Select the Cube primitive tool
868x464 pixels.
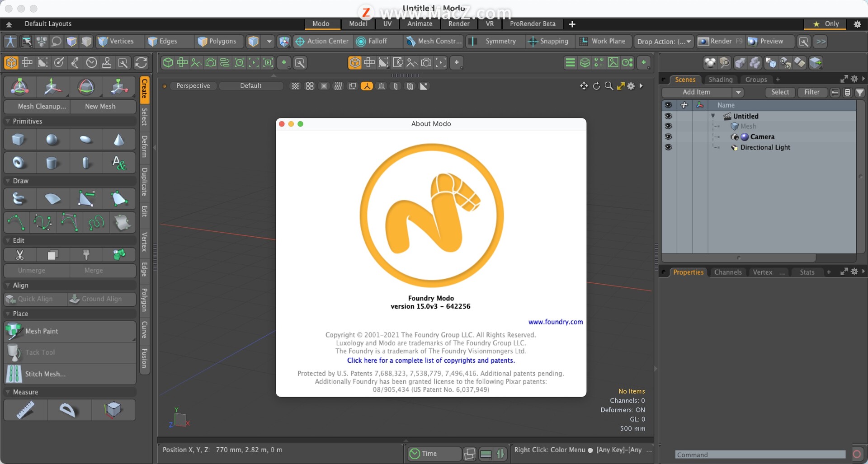tap(19, 140)
